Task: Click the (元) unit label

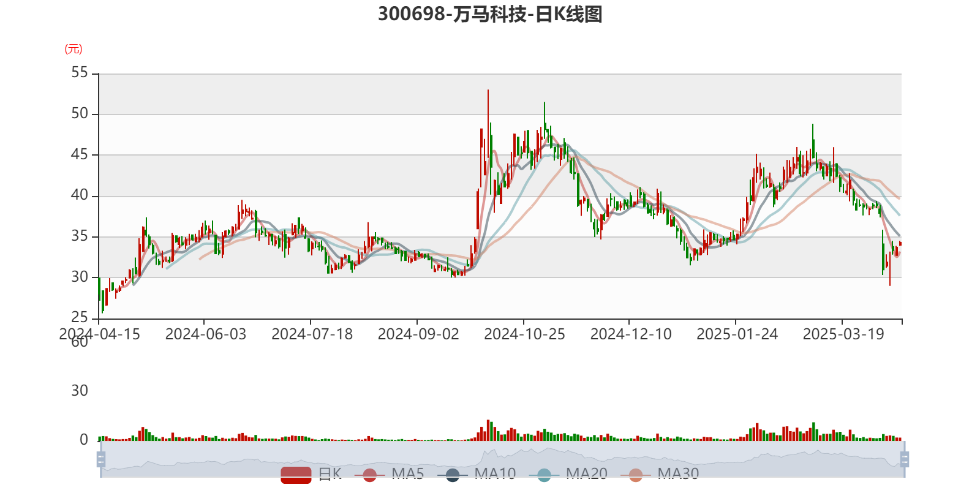Action: (73, 49)
